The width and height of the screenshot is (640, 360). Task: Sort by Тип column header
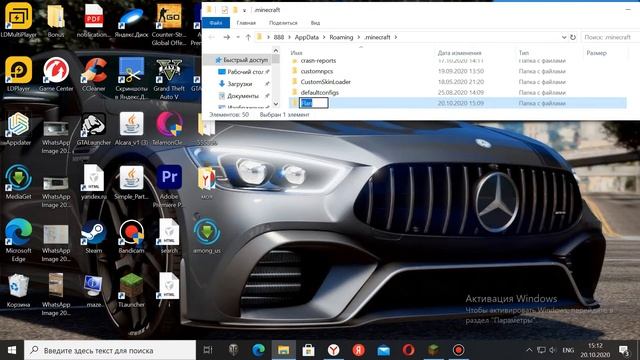(524, 53)
